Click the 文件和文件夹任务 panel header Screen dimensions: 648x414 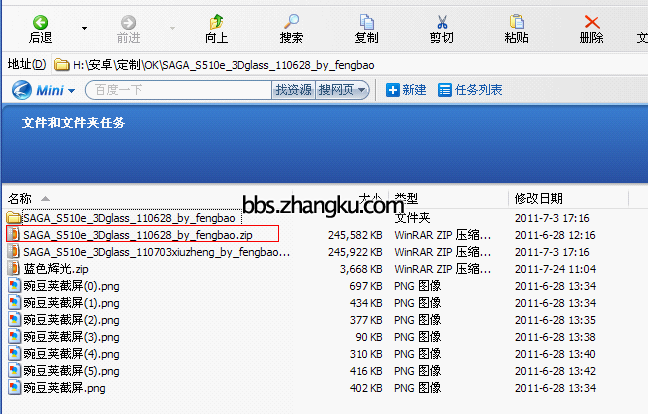(x=73, y=123)
